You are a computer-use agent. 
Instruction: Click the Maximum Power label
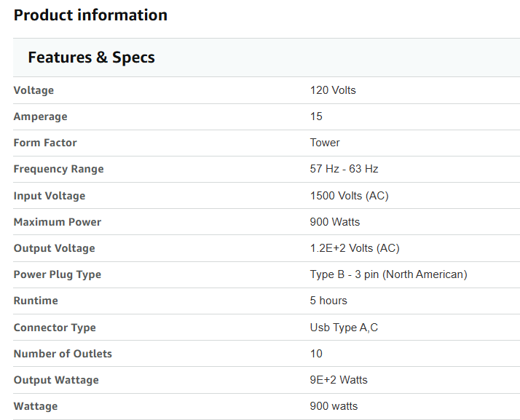pos(58,222)
